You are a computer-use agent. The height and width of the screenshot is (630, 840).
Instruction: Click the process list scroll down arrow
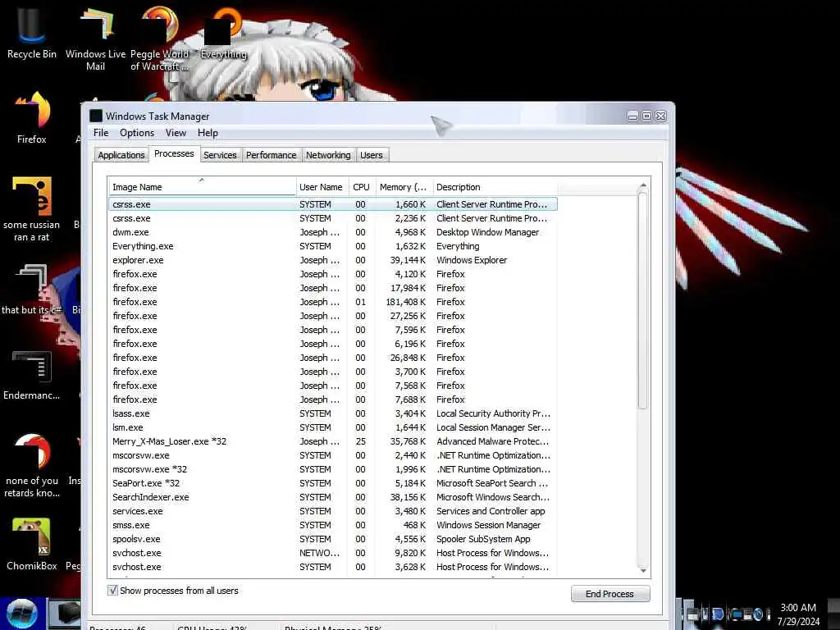(x=643, y=570)
